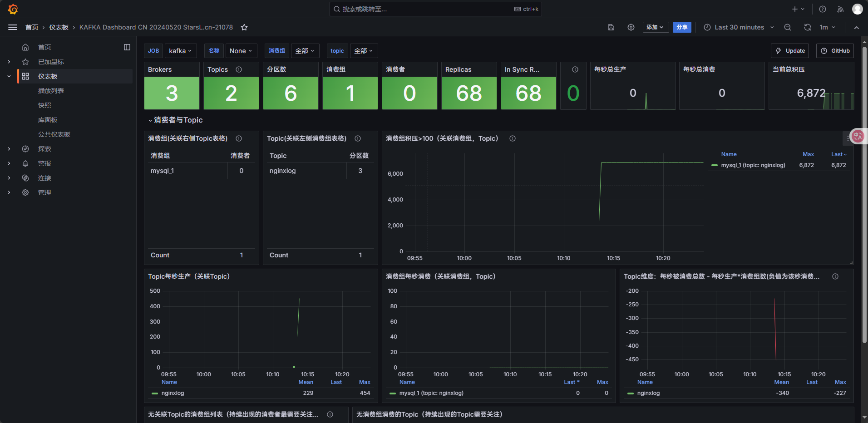This screenshot has width=868, height=423.
Task: Open 快照 in sidebar
Action: tap(44, 105)
